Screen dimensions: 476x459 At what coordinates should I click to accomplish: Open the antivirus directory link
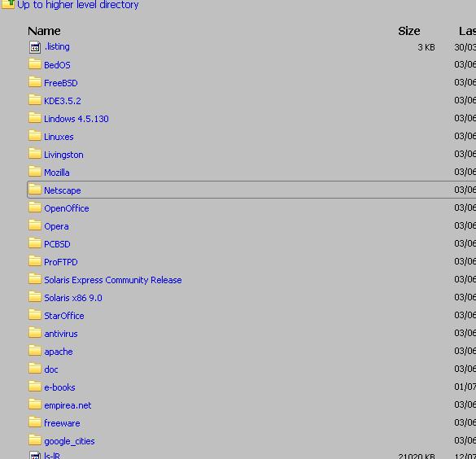61,334
